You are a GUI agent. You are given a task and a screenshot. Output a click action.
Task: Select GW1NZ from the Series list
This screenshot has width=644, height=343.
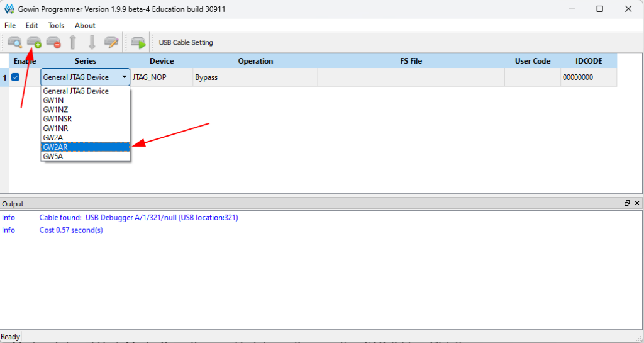click(86, 110)
